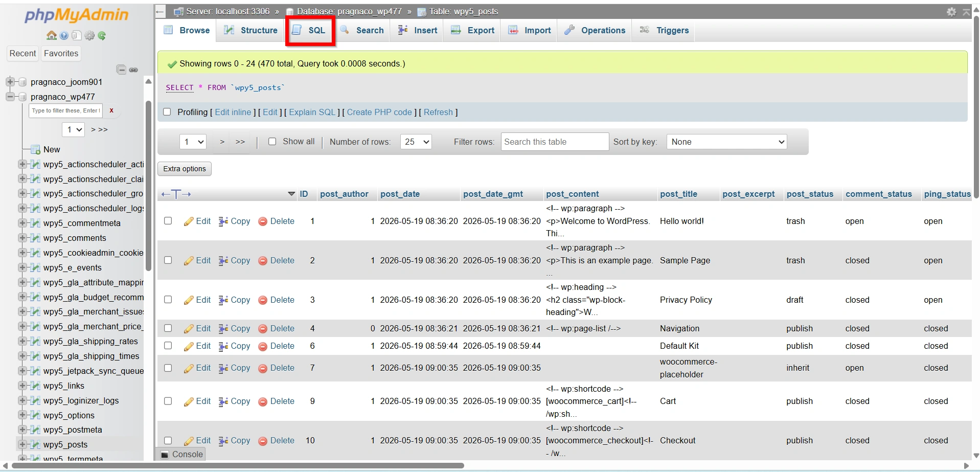Tick the Show all checkbox

272,142
